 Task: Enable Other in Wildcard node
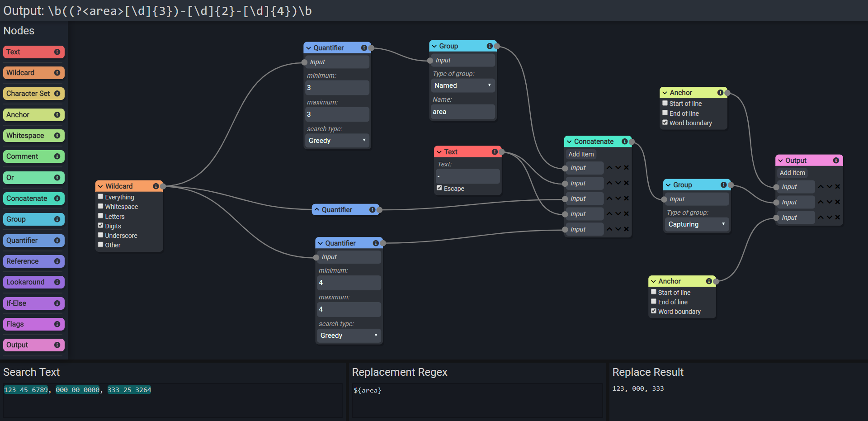tap(101, 245)
